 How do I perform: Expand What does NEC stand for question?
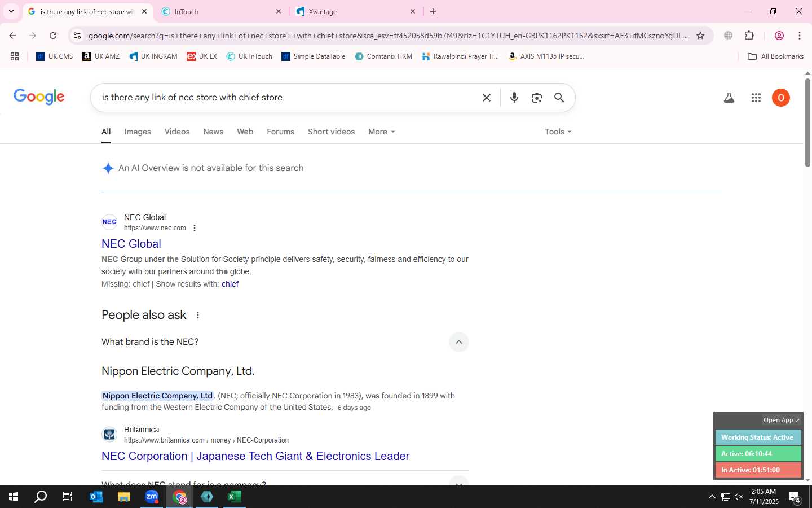[459, 483]
